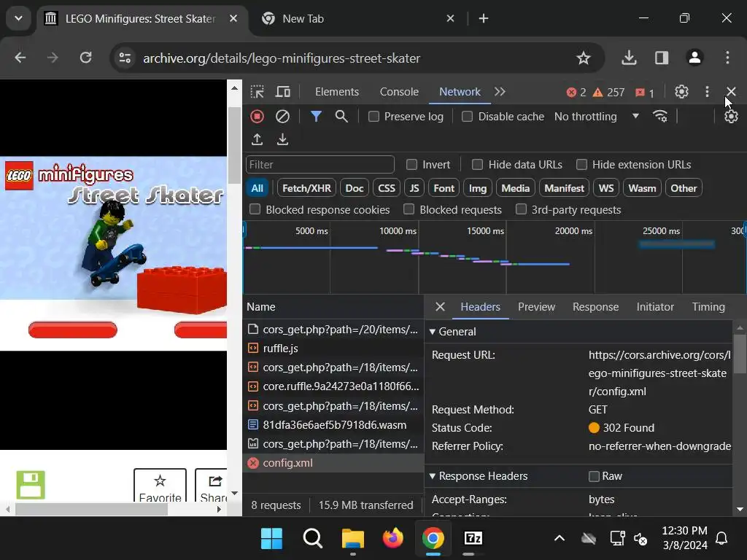Click the page vertical scrollbar thumb

click(x=234, y=145)
